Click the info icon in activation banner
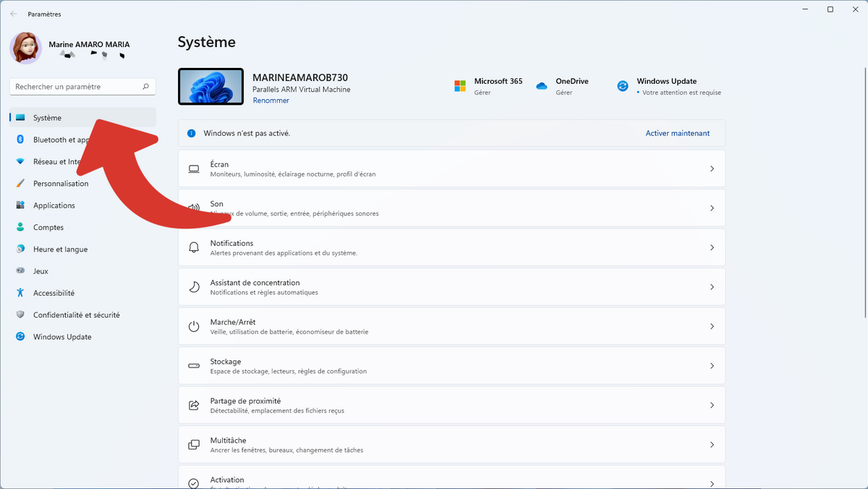Screen dimensions: 868x489 (x=192, y=133)
